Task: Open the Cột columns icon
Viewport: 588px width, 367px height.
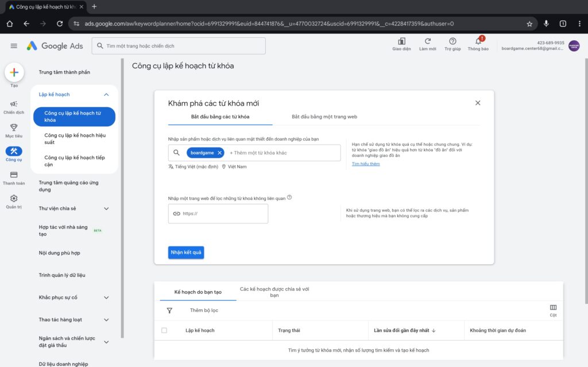Action: tap(553, 308)
